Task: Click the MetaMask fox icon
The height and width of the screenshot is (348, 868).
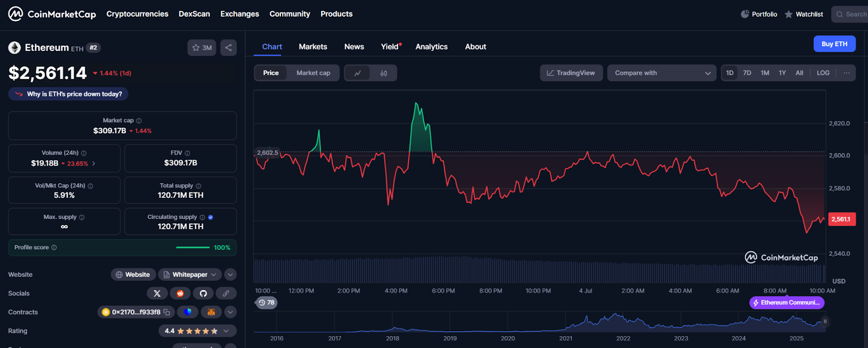Action: [211, 312]
